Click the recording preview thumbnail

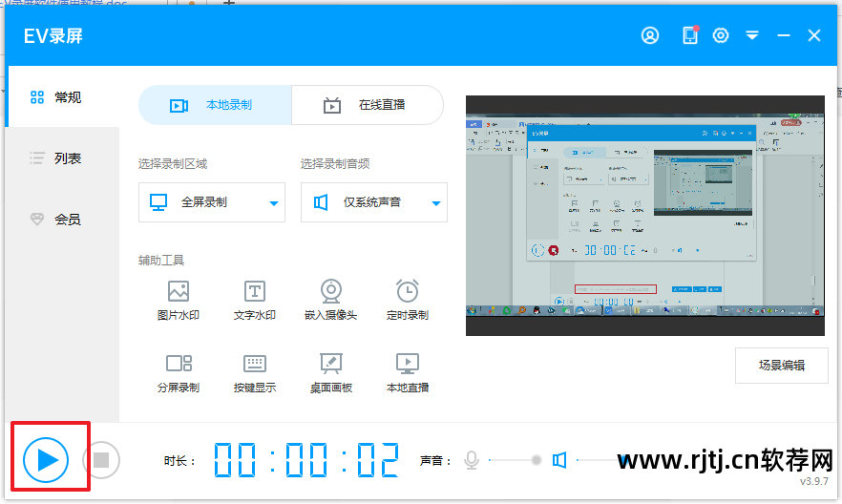(645, 216)
